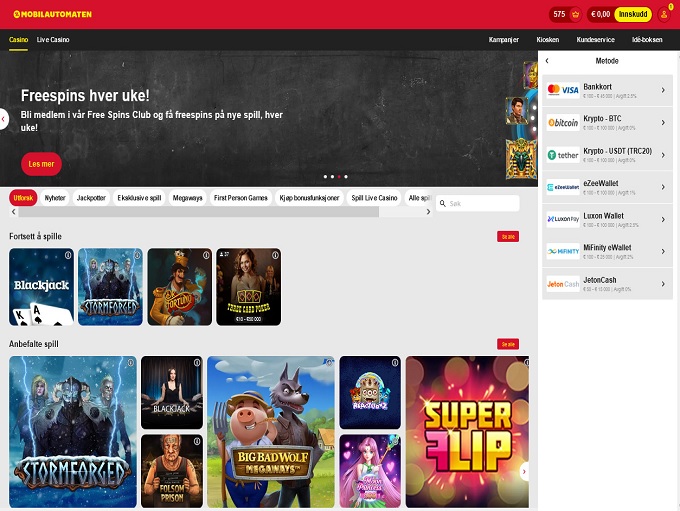The image size is (680, 511).
Task: Open info icon on Big Bad Wolf tile
Action: pyautogui.click(x=327, y=362)
